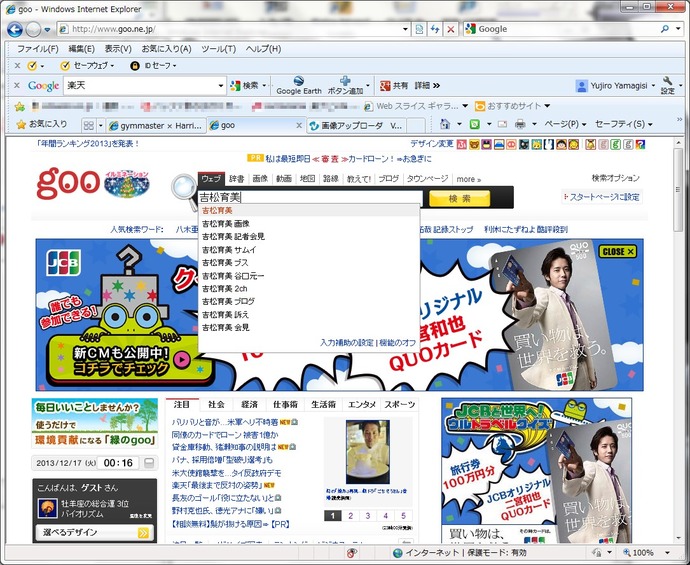Select the 画像 search category tab

[x=260, y=179]
